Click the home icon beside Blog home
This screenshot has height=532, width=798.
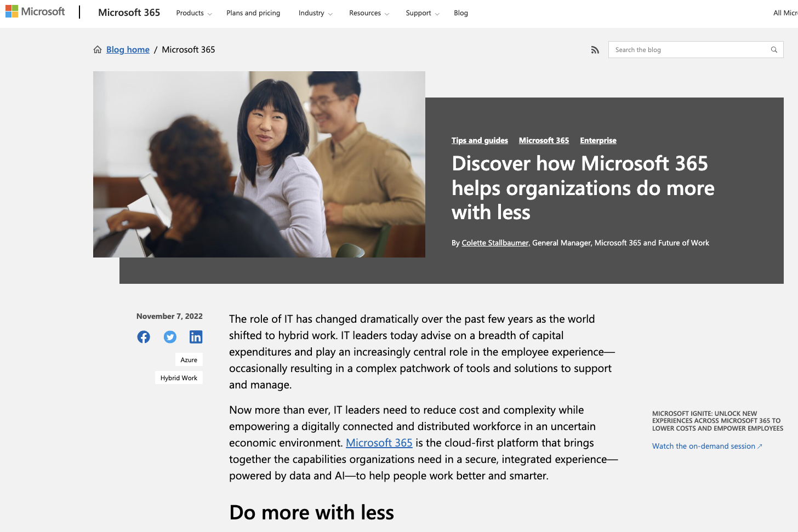click(98, 49)
